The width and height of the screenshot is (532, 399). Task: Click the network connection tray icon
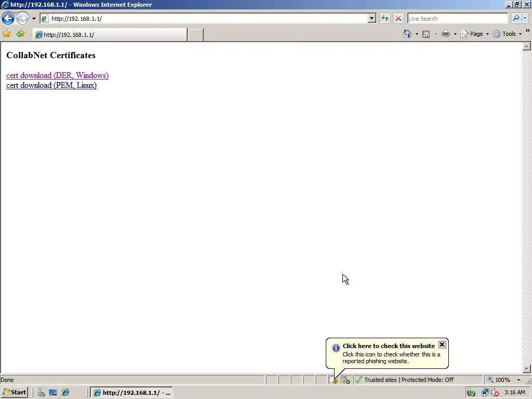point(485,393)
